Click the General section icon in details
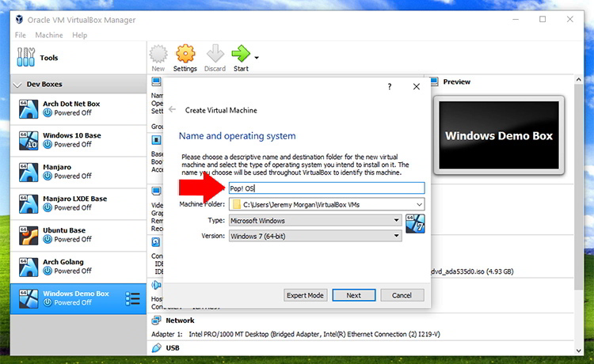This screenshot has width=594, height=364. point(156,82)
